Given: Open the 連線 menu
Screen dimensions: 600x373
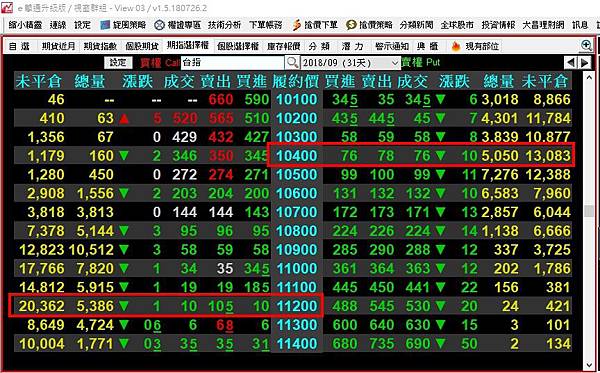Looking at the screenshot, I should coord(58,25).
